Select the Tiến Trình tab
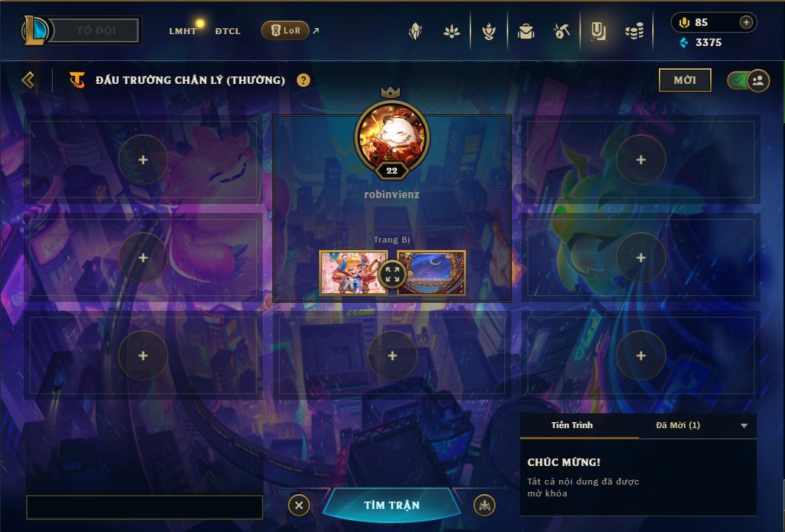 point(572,425)
